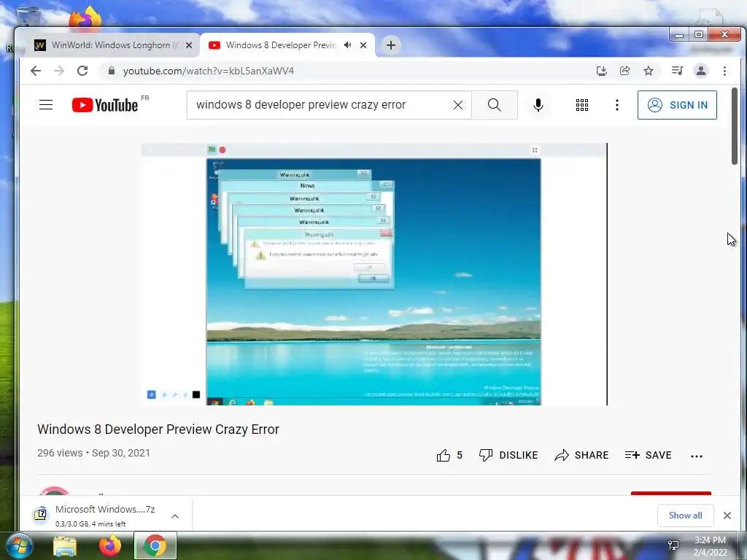Share this page from the address bar

tap(625, 71)
